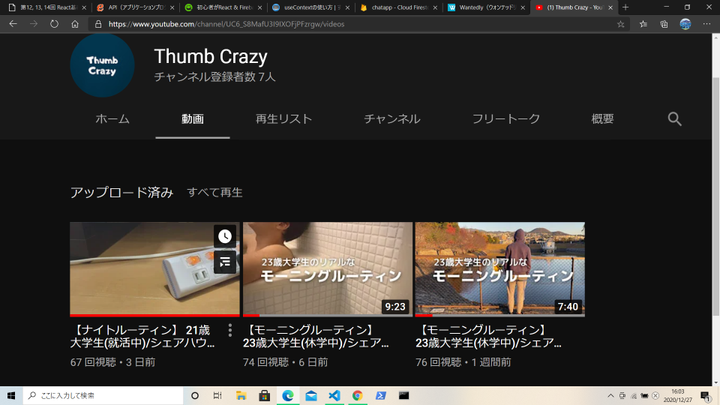720x405 pixels.
Task: Go to browser home page
Action: (x=75, y=24)
